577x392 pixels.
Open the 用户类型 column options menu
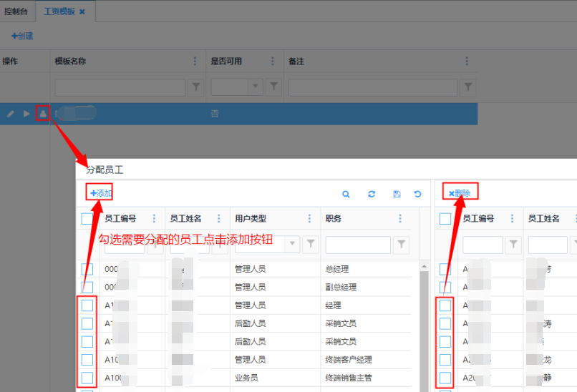coord(309,219)
